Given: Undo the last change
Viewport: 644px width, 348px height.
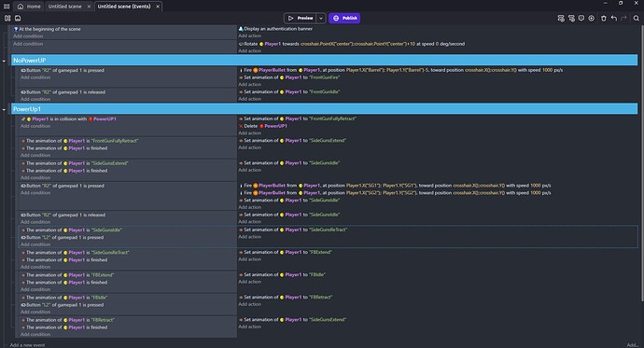Looking at the screenshot, I should pos(613,18).
